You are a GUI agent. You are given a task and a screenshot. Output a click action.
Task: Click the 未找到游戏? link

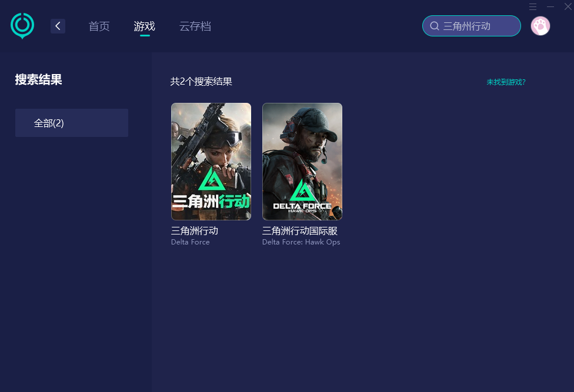pos(506,82)
